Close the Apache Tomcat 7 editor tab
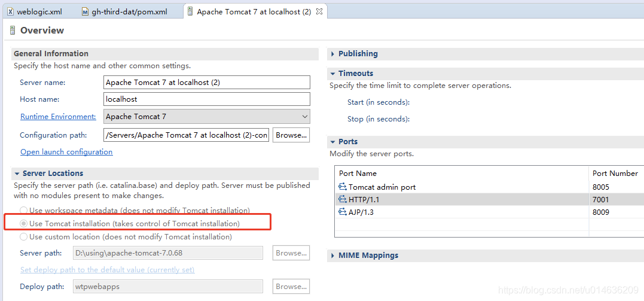The image size is (644, 301). coord(319,11)
